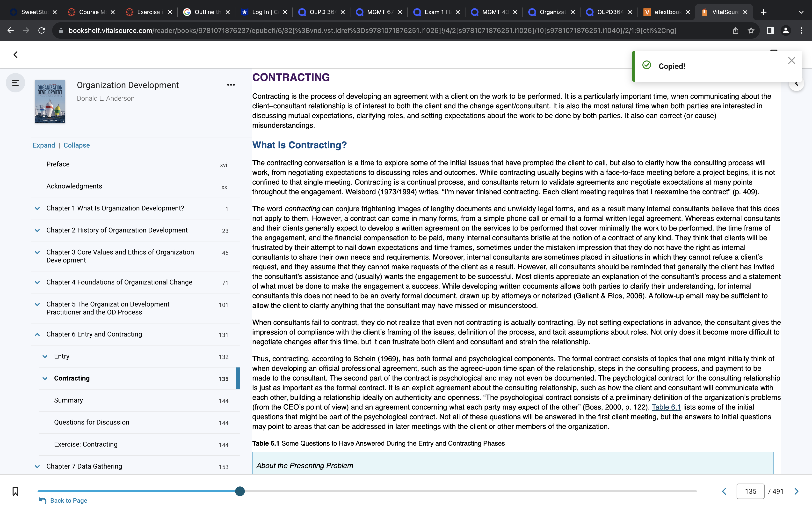
Task: Click the browser forward button
Action: coord(26,30)
